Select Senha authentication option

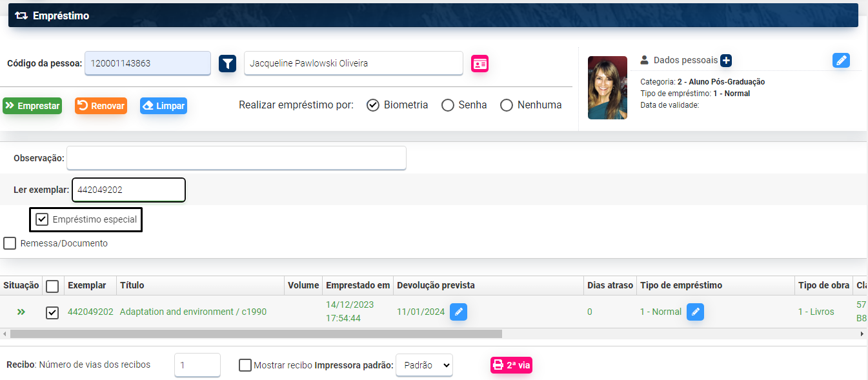448,105
